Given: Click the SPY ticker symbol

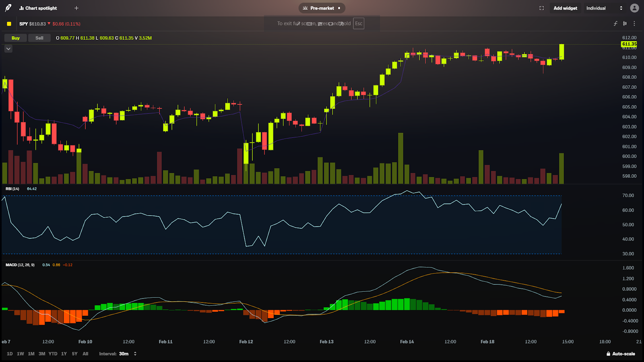Looking at the screenshot, I should (x=23, y=24).
